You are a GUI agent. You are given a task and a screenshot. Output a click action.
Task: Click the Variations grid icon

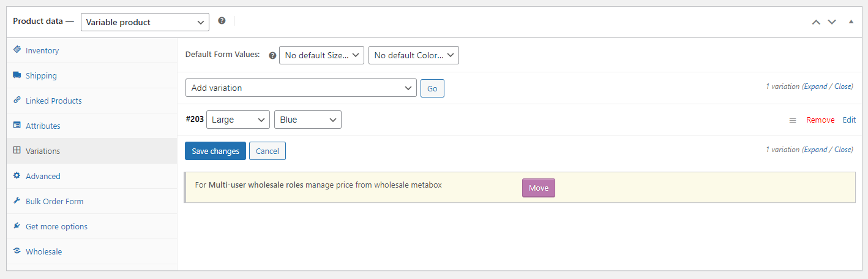point(17,151)
